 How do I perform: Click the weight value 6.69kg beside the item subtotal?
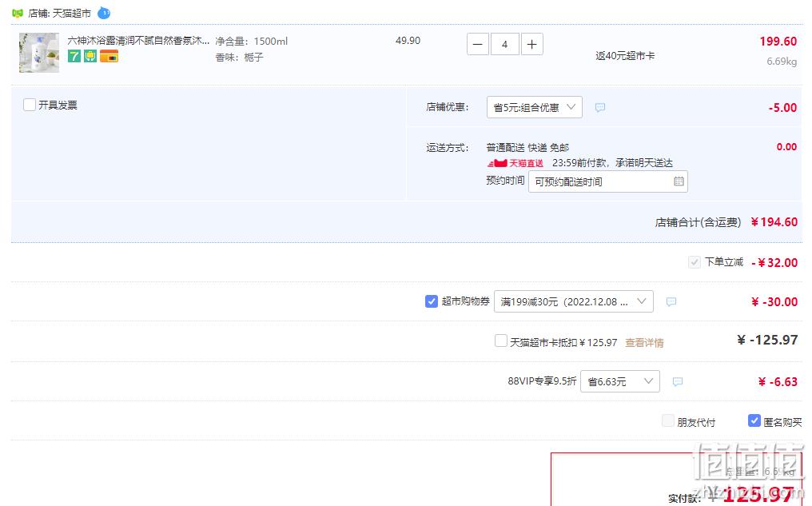(x=782, y=62)
